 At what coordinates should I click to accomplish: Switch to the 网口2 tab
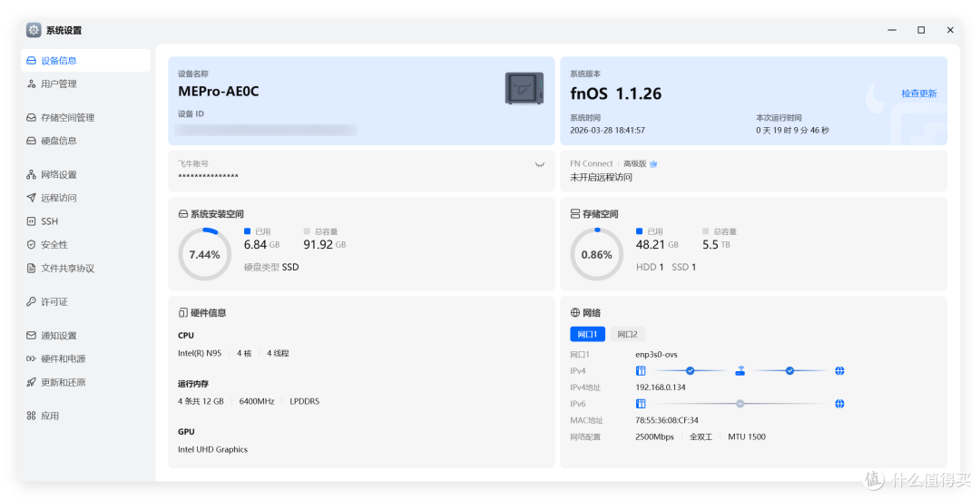tap(628, 334)
